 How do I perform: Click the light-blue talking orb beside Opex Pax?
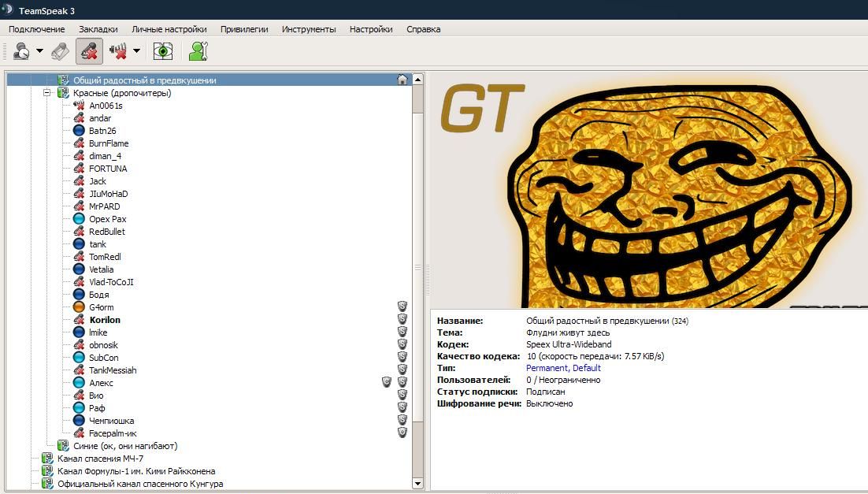click(80, 219)
